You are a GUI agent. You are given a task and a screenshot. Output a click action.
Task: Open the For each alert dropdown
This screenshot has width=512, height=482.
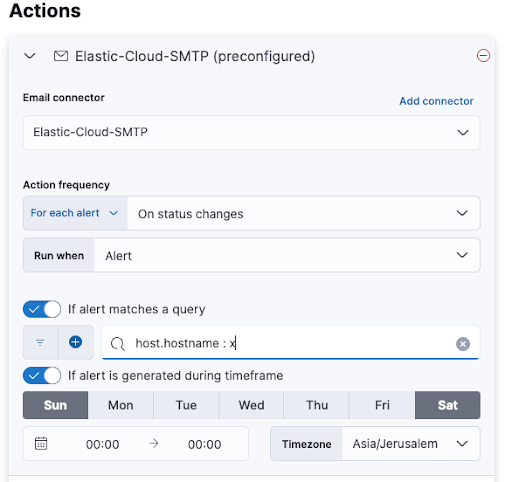tap(75, 213)
